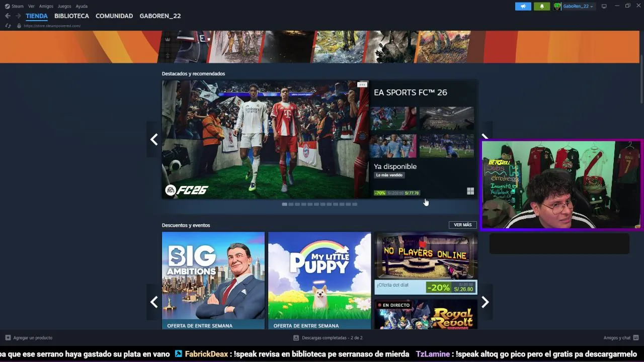Viewport: 644px width, 362px height.
Task: Open the blue megaphone announcements button
Action: [523, 6]
